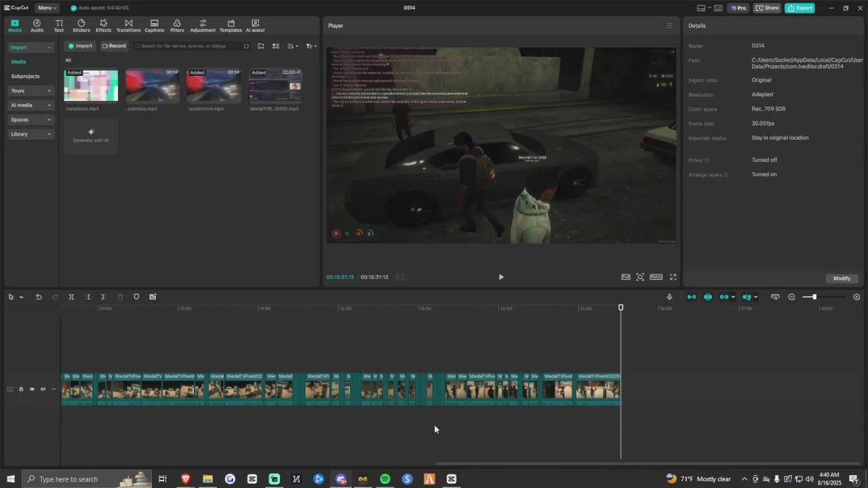This screenshot has width=868, height=488.
Task: Click the voiceover microphone icon
Action: [x=669, y=297]
